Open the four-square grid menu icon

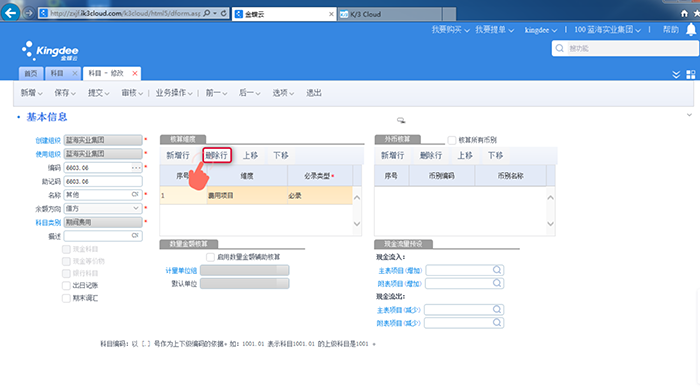point(691,74)
